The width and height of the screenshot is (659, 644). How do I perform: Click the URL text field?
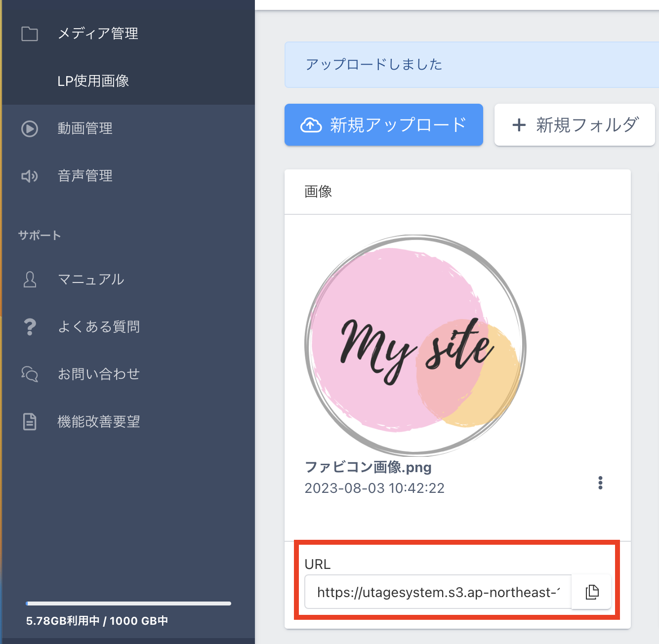pyautogui.click(x=438, y=592)
